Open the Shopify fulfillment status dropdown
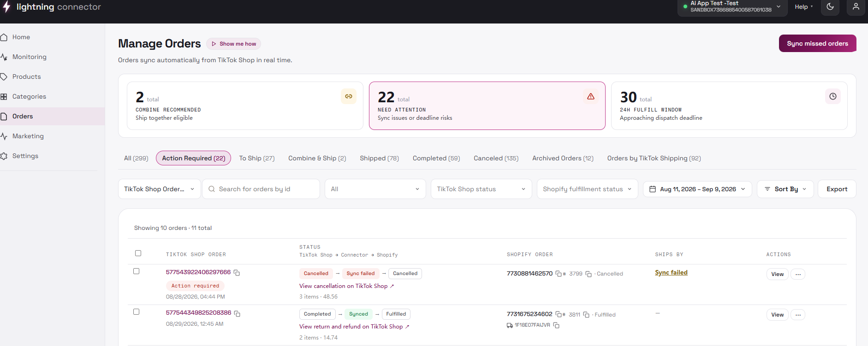 click(x=588, y=189)
